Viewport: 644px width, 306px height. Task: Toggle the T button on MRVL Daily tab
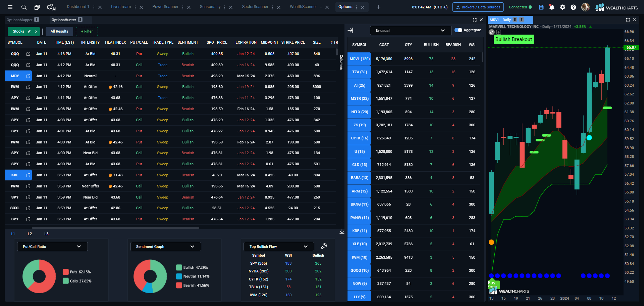(522, 20)
